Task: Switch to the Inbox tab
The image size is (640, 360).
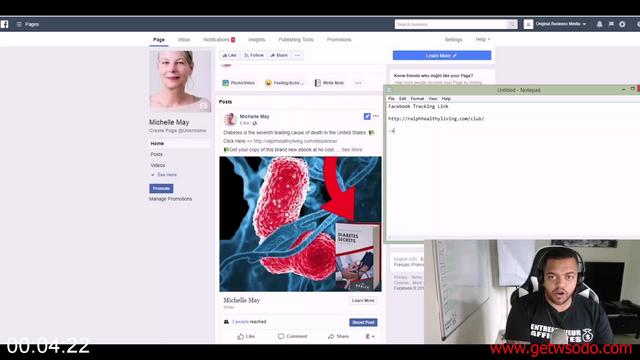Action: point(184,40)
